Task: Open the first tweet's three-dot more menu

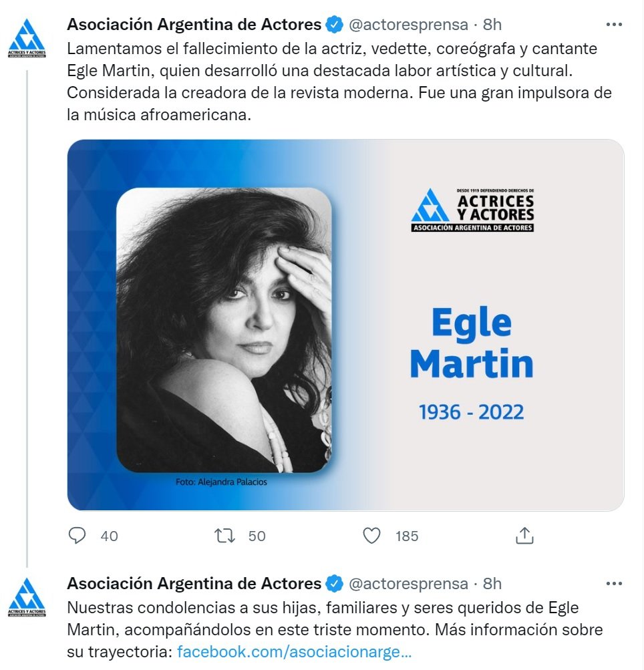Action: tap(614, 25)
